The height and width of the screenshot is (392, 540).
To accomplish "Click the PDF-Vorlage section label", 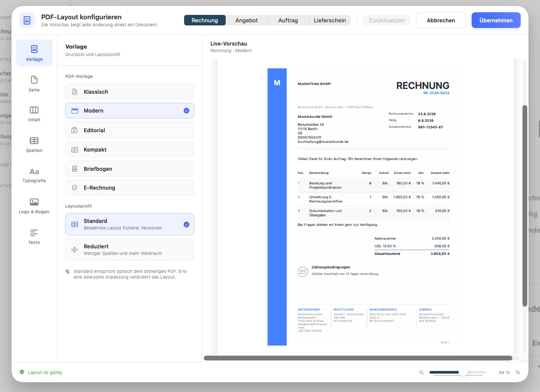I will tap(79, 76).
